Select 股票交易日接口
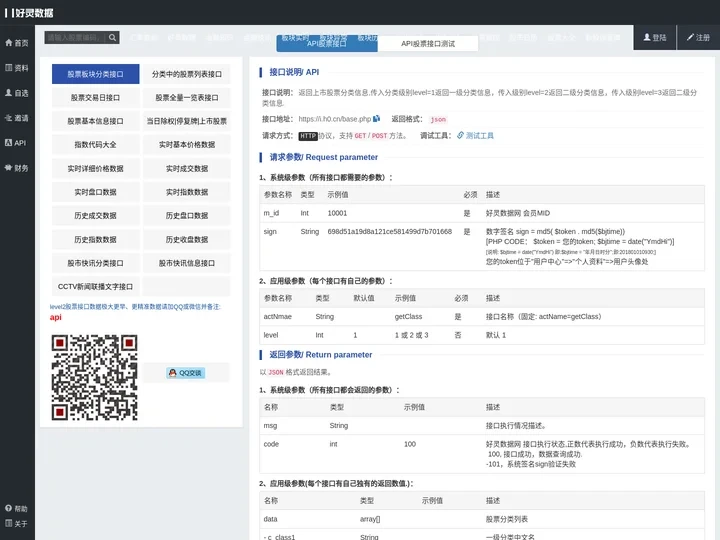The image size is (720, 540). (x=96, y=97)
